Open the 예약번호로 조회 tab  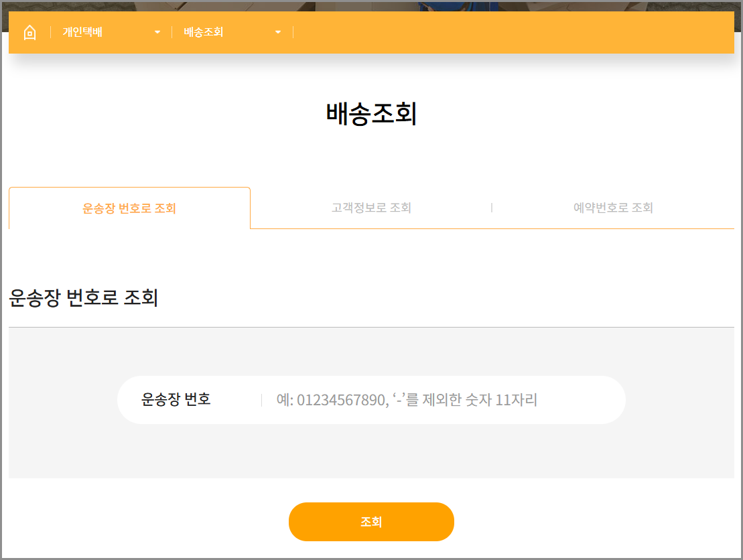tap(613, 208)
